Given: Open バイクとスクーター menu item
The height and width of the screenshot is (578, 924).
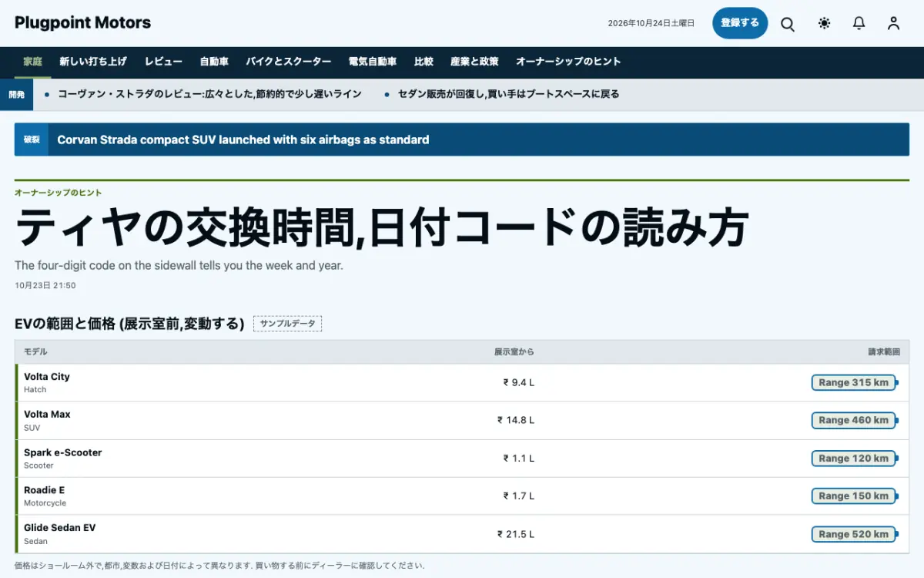Looking at the screenshot, I should [289, 62].
